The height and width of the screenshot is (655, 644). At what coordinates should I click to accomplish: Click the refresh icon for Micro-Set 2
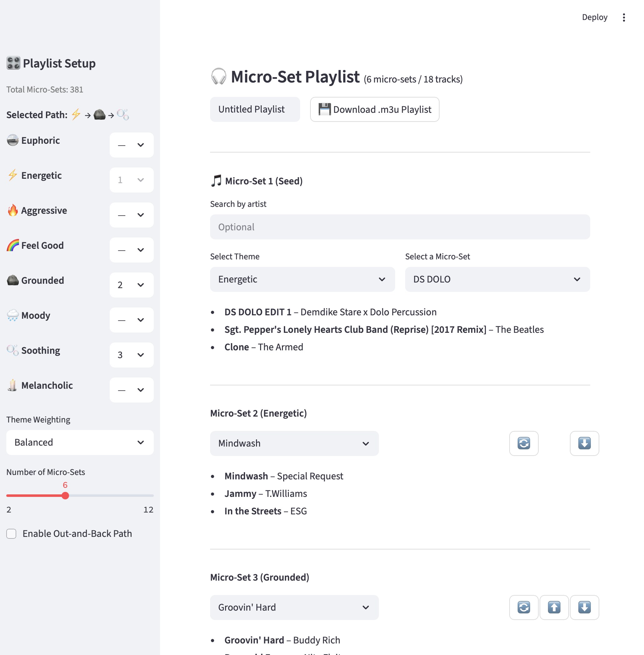524,443
